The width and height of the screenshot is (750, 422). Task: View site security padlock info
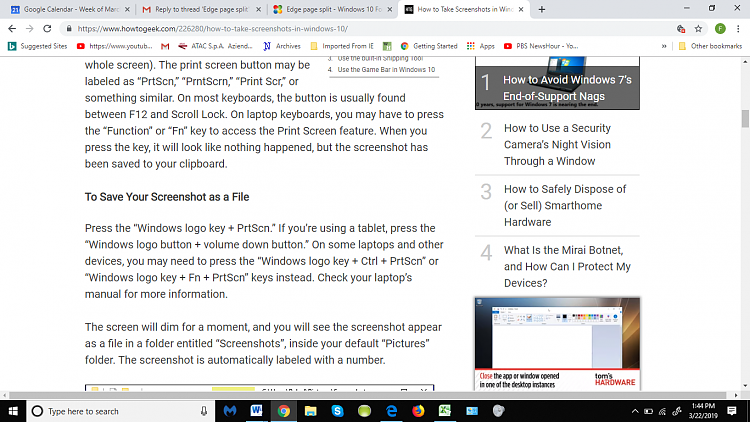(69, 29)
